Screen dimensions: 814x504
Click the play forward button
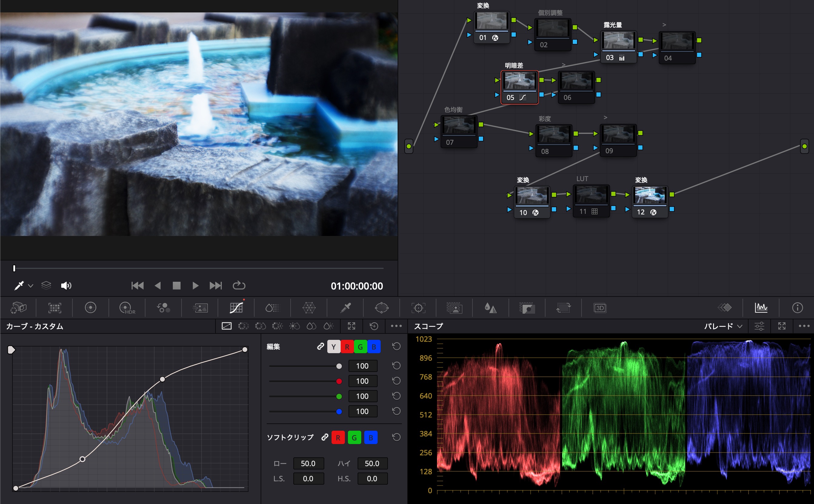pyautogui.click(x=196, y=286)
